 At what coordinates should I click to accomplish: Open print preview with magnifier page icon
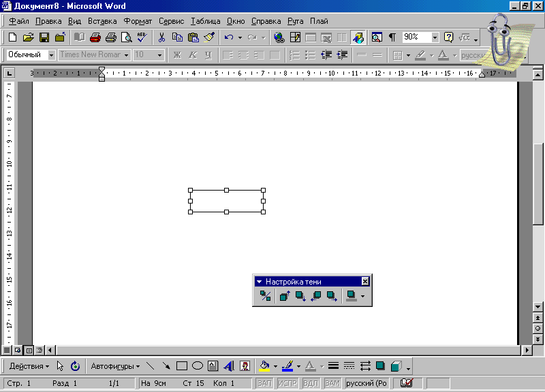point(127,37)
